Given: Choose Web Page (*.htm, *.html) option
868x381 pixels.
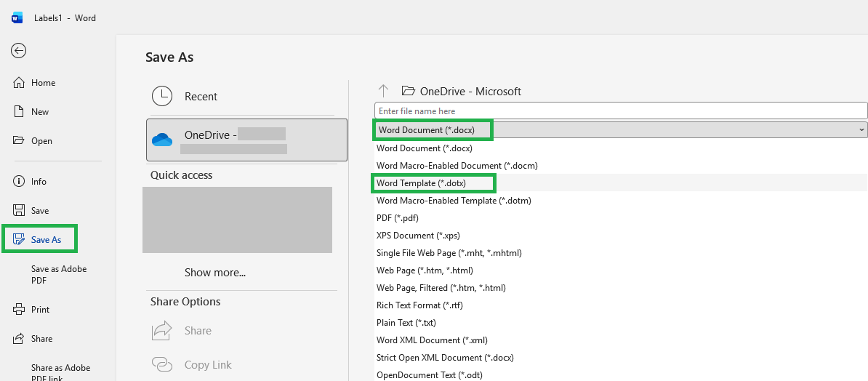Looking at the screenshot, I should tap(621, 270).
